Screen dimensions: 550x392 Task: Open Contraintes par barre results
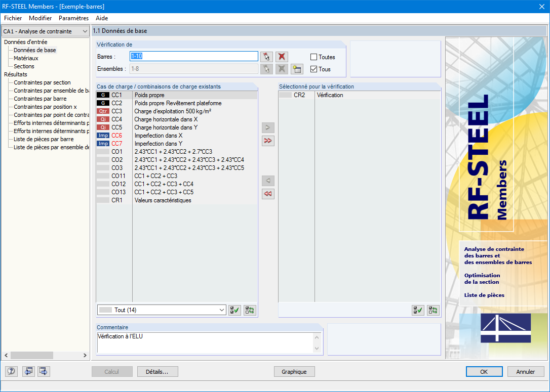point(40,99)
